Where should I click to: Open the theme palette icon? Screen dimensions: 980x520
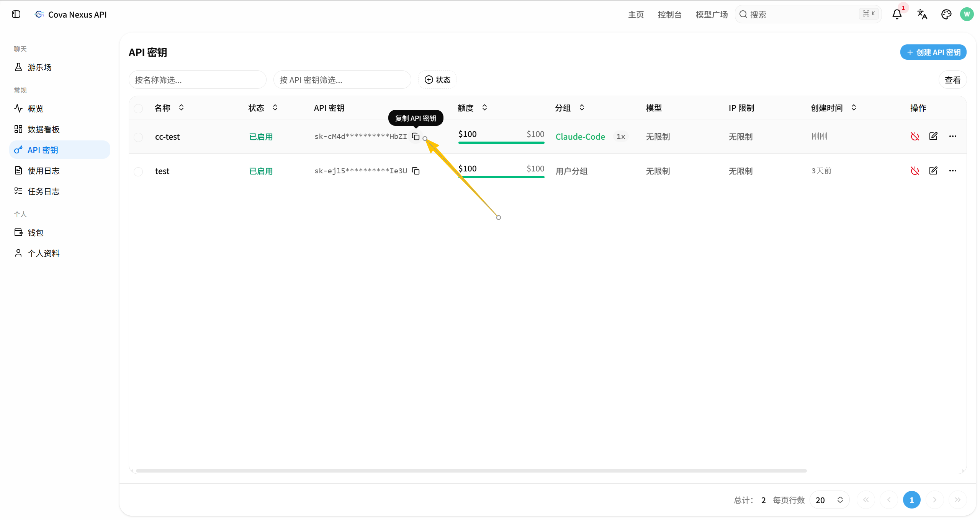point(946,15)
